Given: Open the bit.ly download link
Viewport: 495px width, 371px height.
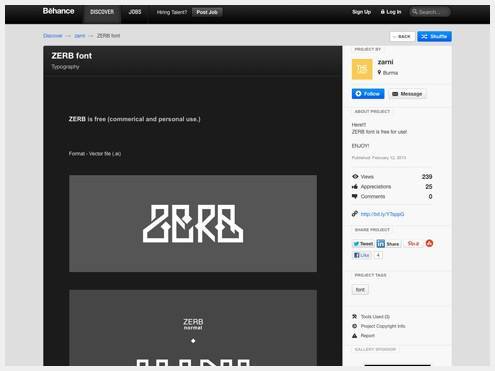Looking at the screenshot, I should coord(382,214).
